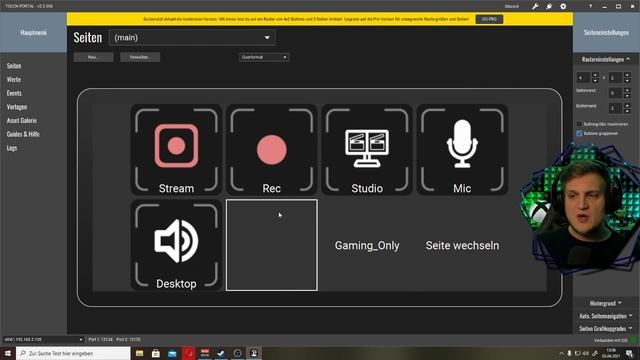The image size is (640, 360).
Task: Click the Windows Start button
Action: 8,353
